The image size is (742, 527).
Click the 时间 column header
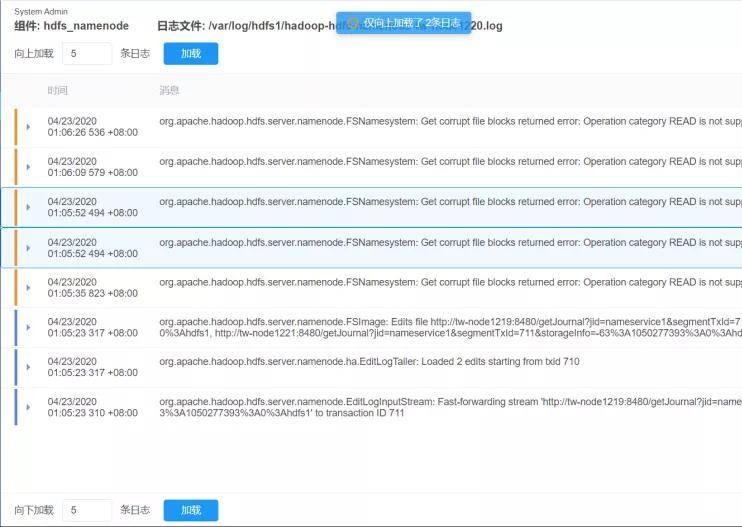click(58, 90)
